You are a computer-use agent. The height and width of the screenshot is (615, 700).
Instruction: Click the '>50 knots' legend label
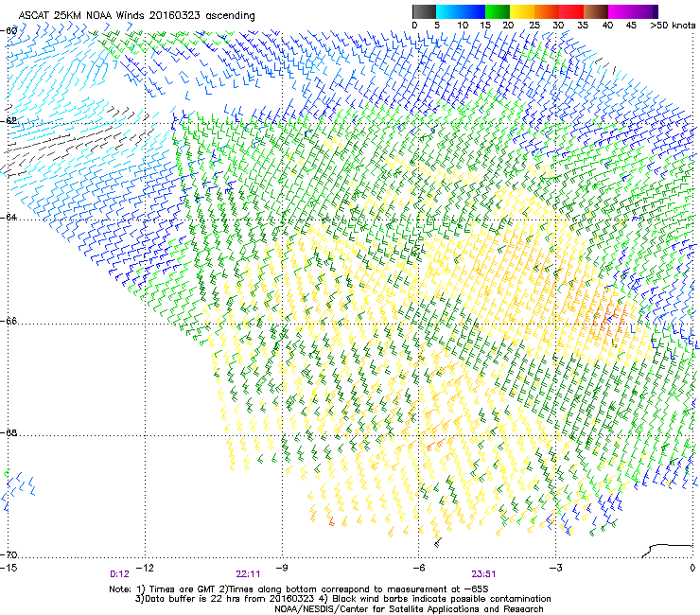[673, 26]
